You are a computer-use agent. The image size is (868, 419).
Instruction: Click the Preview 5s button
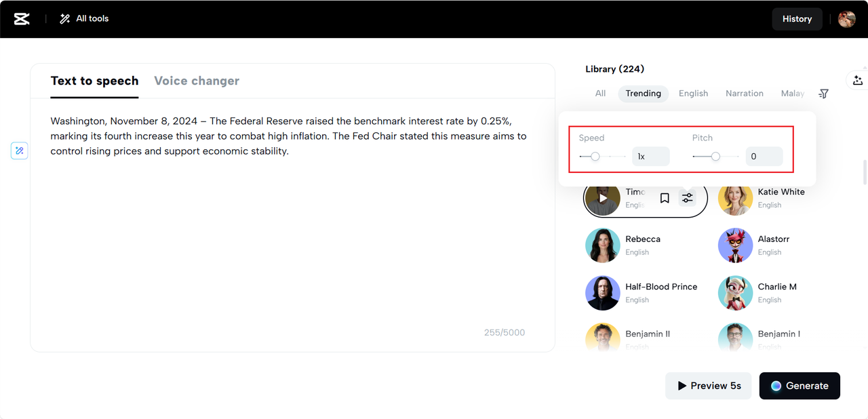(x=708, y=386)
